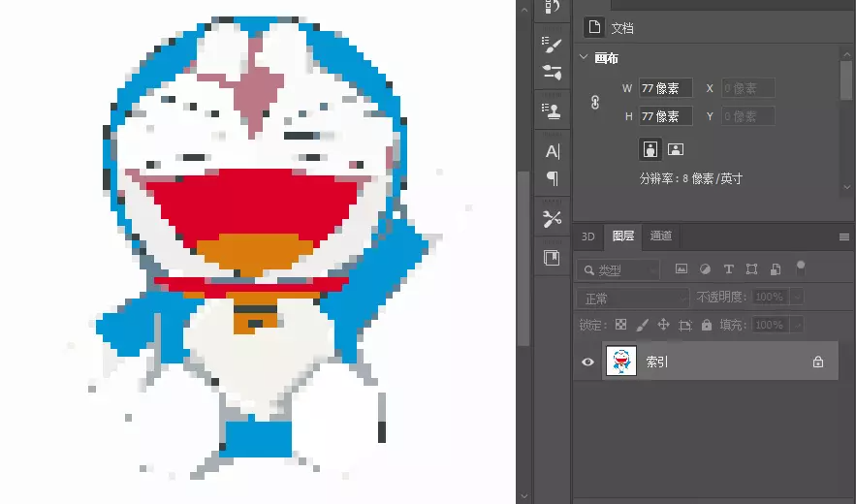Click the canvas width W field

coord(666,88)
